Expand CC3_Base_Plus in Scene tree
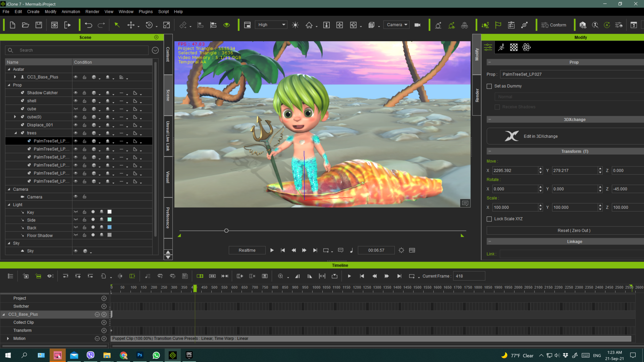Viewport: 644px width, 362px height. tap(15, 77)
